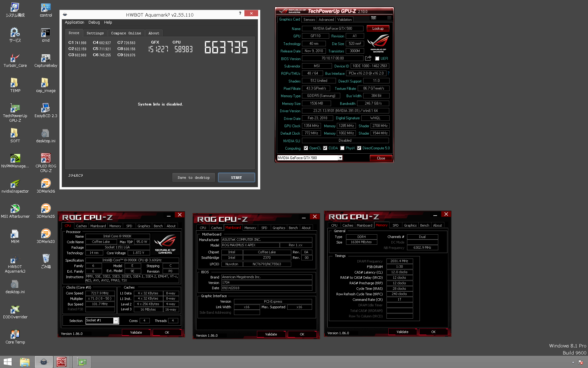Screen dimensions: 588x368
Task: Switch to HWBOT Aquamark taskbar button
Action: click(44, 362)
